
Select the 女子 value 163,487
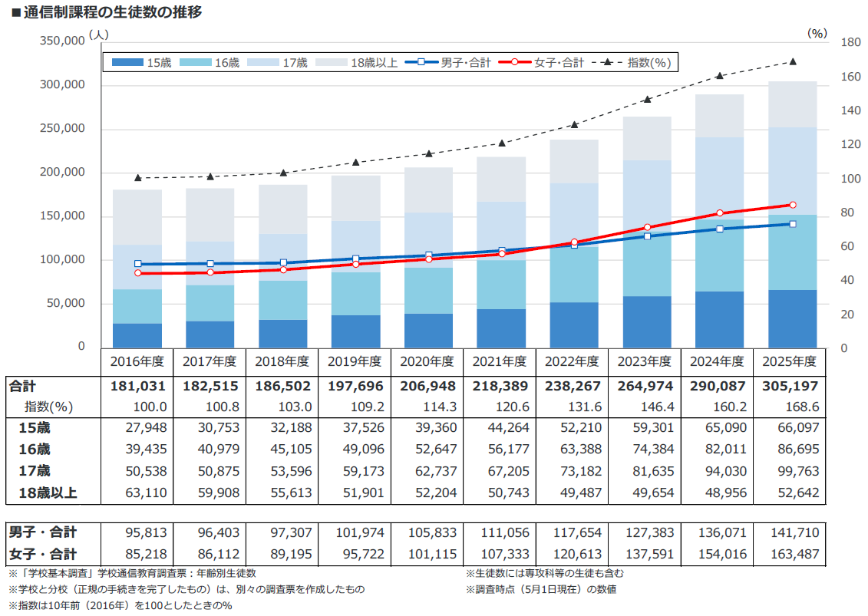pyautogui.click(x=795, y=554)
